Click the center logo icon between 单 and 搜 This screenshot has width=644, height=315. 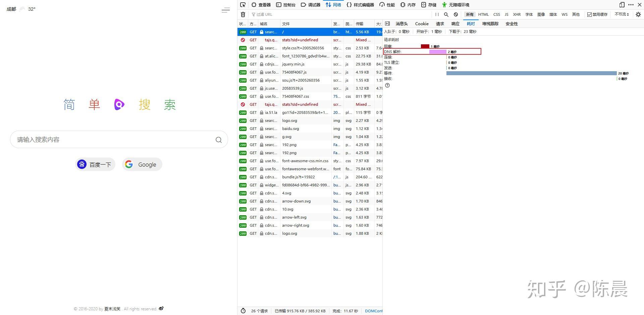pos(119,104)
